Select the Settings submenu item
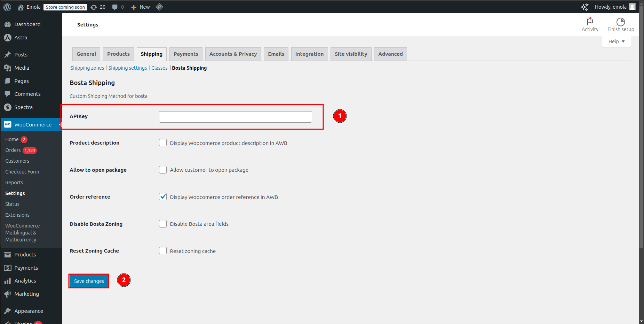Image resolution: width=644 pixels, height=324 pixels. coord(15,193)
